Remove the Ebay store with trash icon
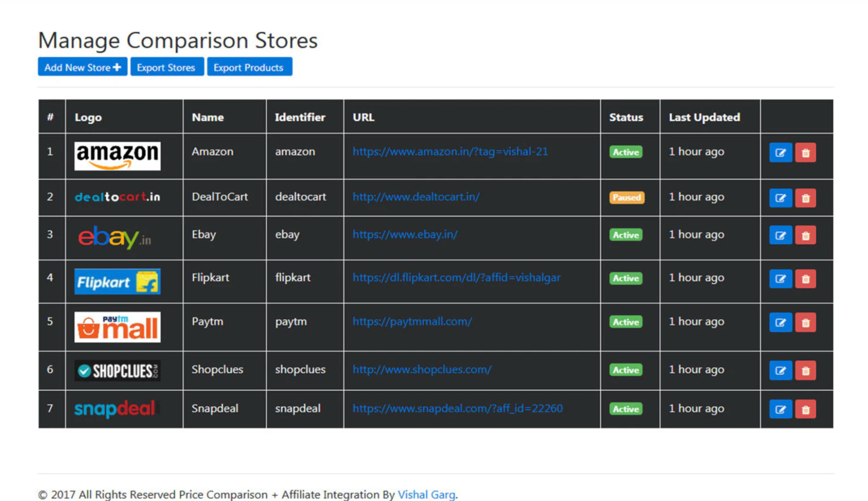Viewport: 868px width, 501px height. click(x=805, y=235)
